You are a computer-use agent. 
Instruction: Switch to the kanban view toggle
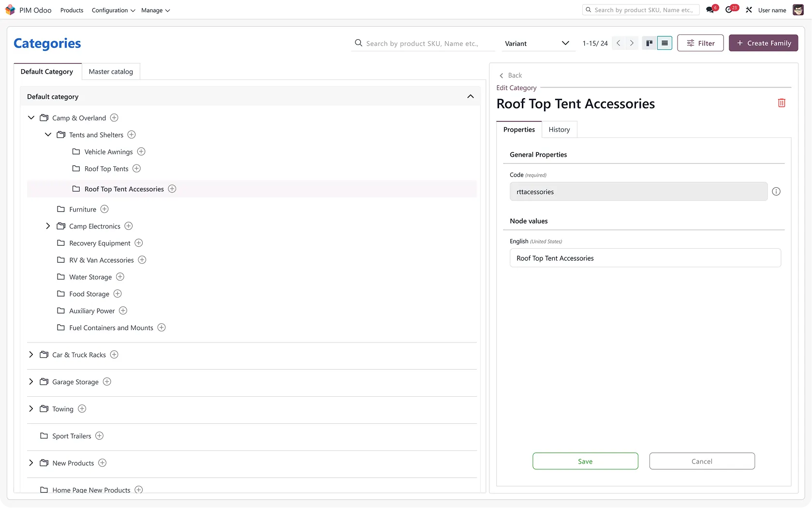650,43
